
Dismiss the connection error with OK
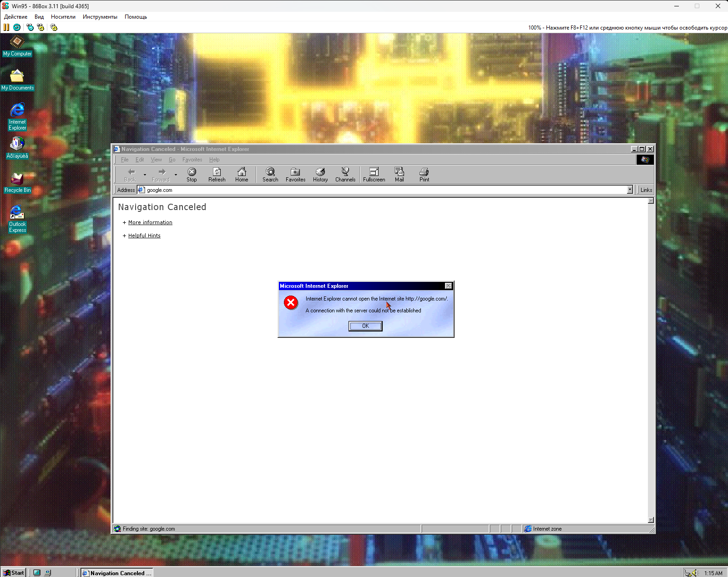(365, 326)
